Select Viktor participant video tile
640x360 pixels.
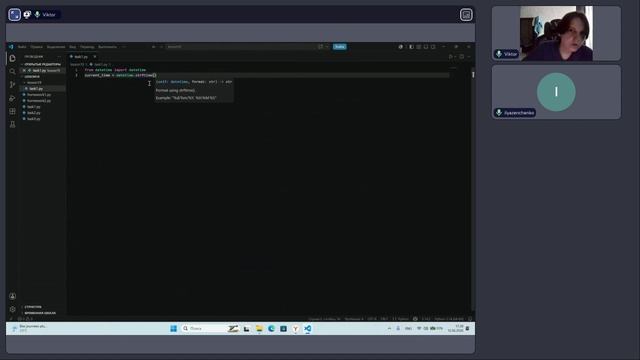point(556,33)
